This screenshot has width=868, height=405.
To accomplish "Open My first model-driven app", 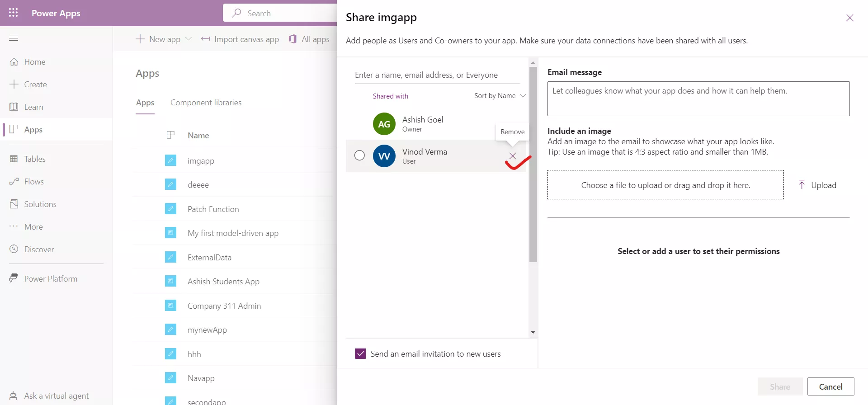I will (x=233, y=233).
